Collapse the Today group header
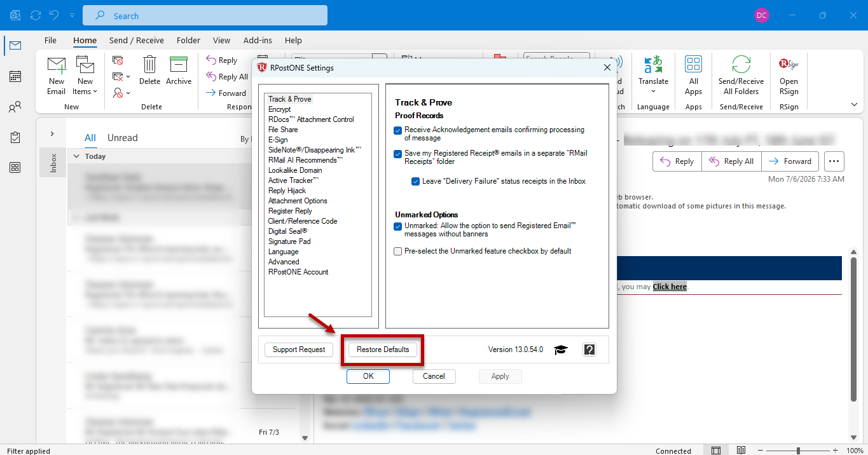This screenshot has height=455, width=868. tap(76, 156)
